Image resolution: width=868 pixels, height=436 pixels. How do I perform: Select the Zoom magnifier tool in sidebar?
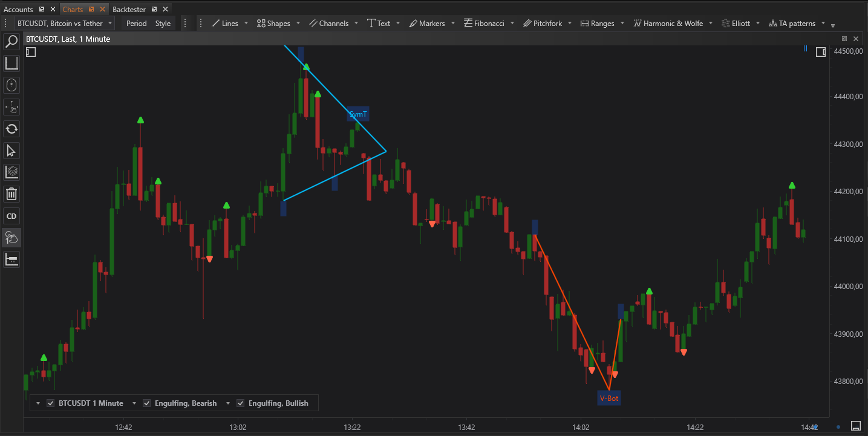coord(11,41)
